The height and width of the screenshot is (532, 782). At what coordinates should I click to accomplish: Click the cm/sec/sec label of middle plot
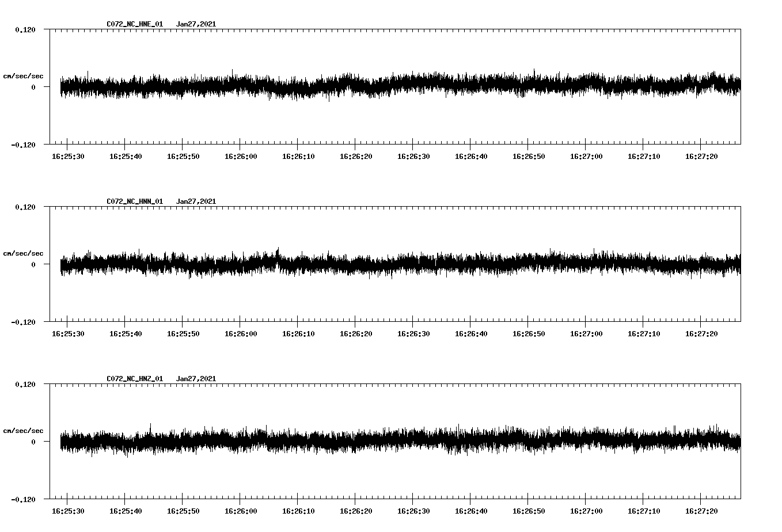[23, 253]
